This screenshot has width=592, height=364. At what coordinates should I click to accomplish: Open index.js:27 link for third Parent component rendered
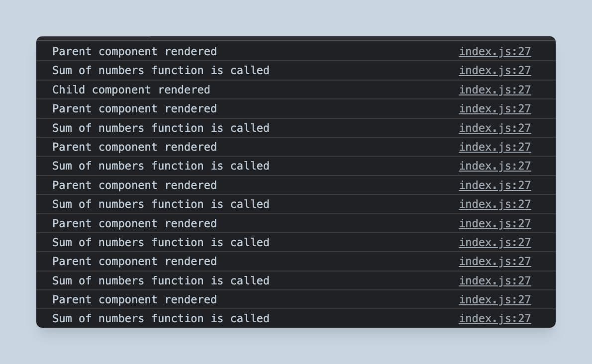pos(494,147)
